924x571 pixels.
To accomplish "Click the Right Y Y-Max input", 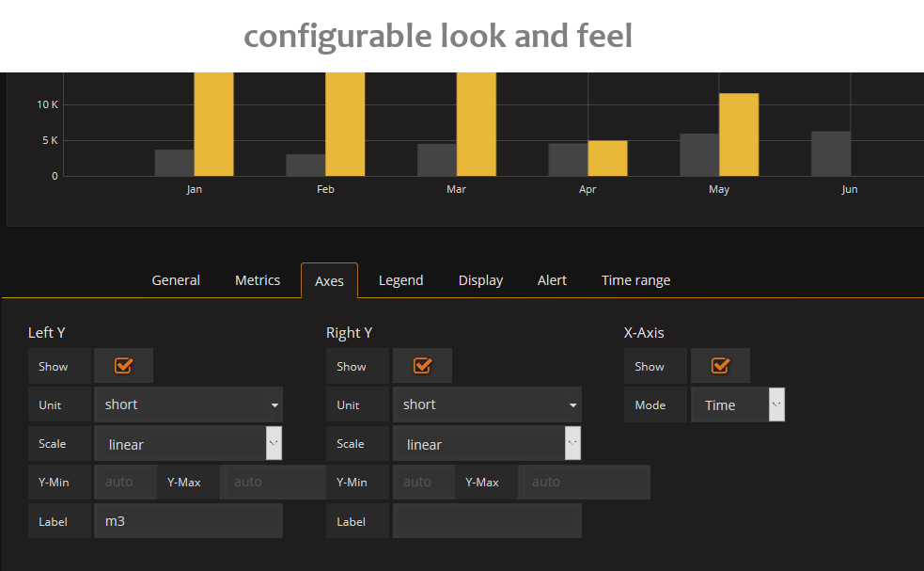I will point(584,482).
